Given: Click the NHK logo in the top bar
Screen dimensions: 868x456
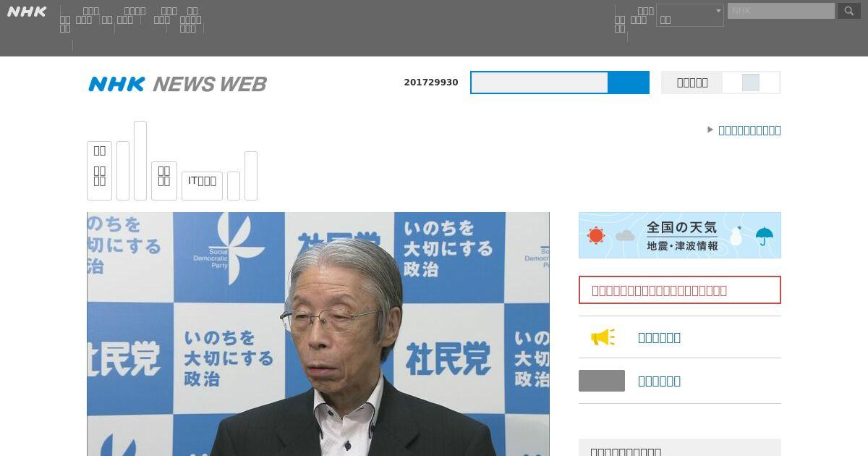Looking at the screenshot, I should [27, 12].
